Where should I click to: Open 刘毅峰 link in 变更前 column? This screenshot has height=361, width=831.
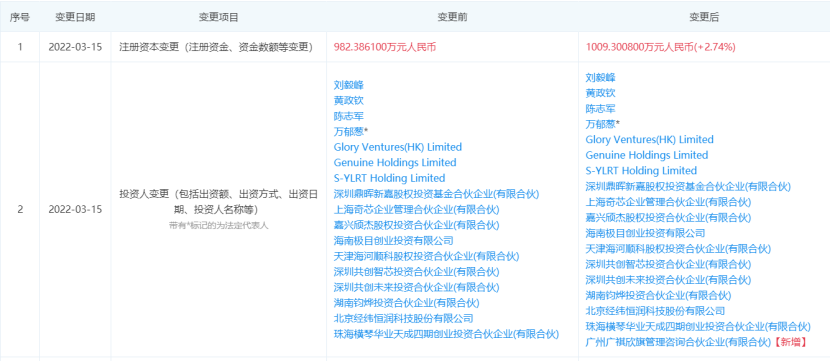(349, 85)
